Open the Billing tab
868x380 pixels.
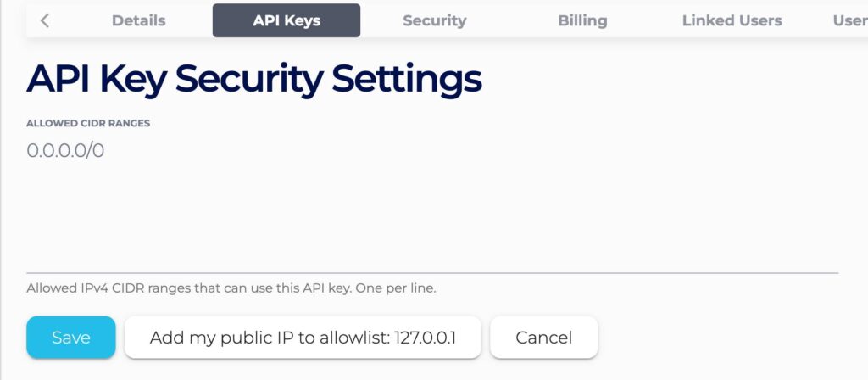[x=582, y=20]
